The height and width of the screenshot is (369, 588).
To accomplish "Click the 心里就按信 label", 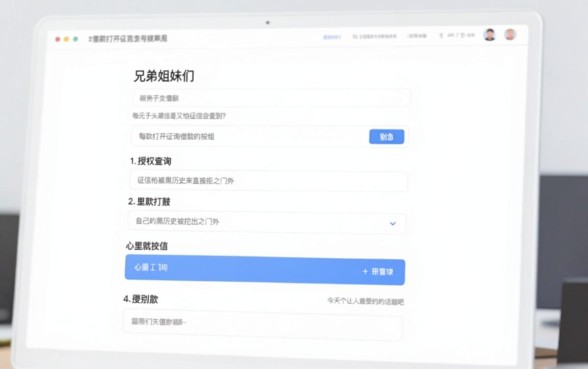I will click(x=147, y=246).
